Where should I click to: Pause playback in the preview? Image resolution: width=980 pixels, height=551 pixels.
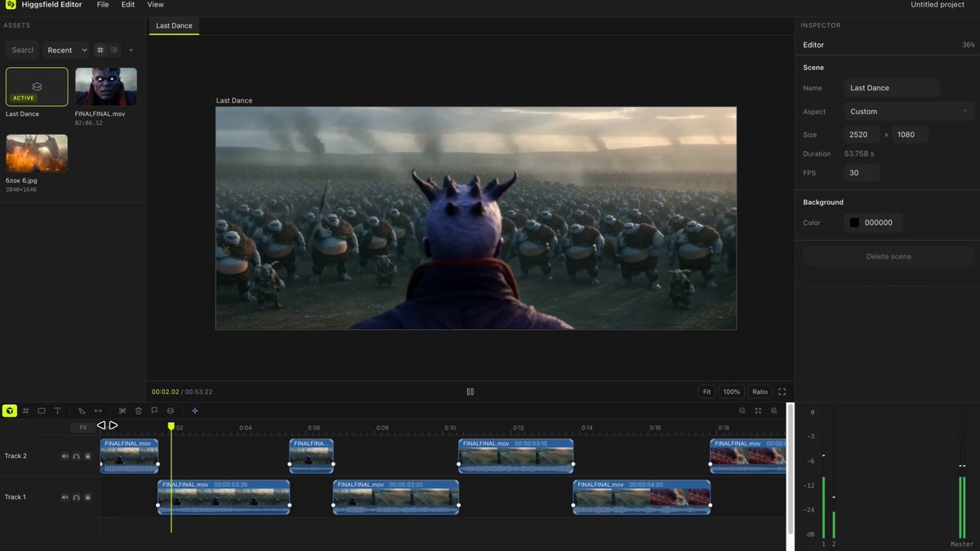(x=470, y=392)
